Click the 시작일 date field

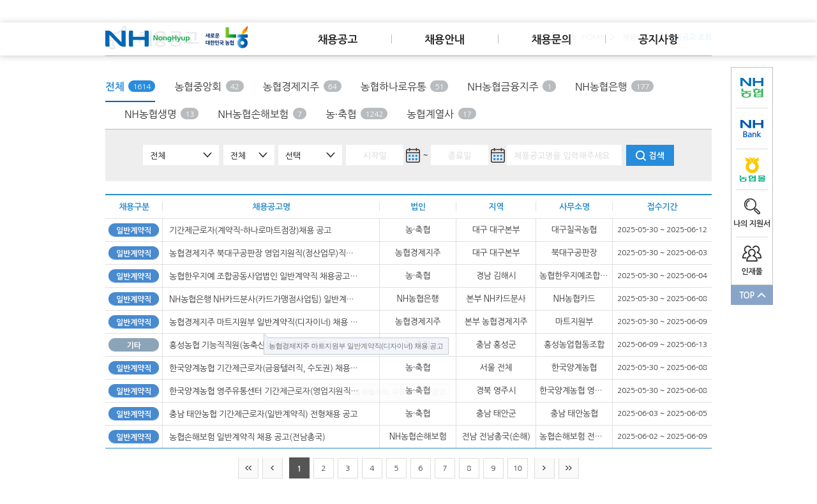[x=375, y=155]
